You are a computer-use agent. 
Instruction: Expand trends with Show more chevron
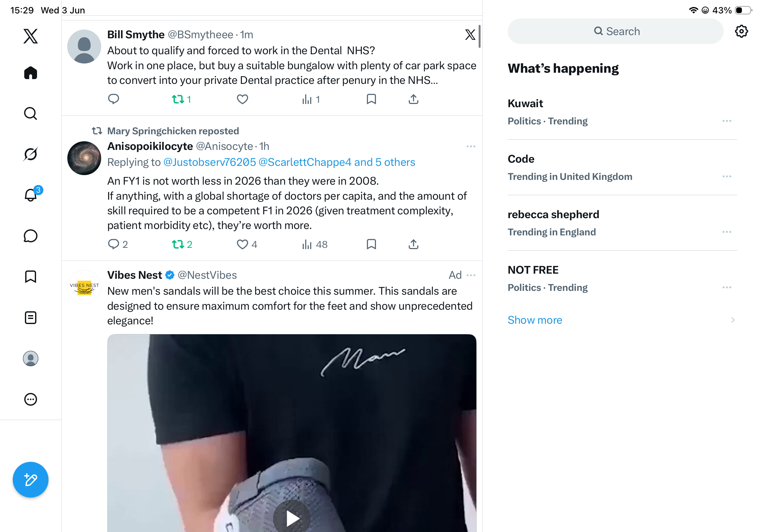[732, 320]
